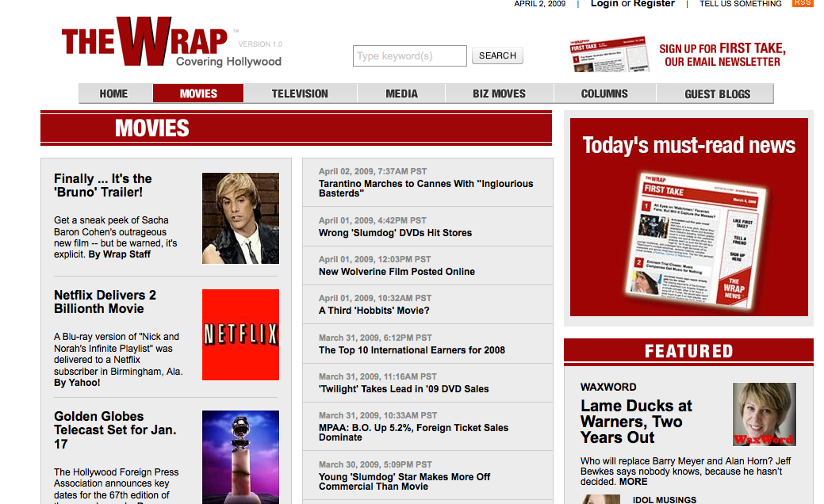Click the Register link
824x504 pixels.
click(x=654, y=4)
